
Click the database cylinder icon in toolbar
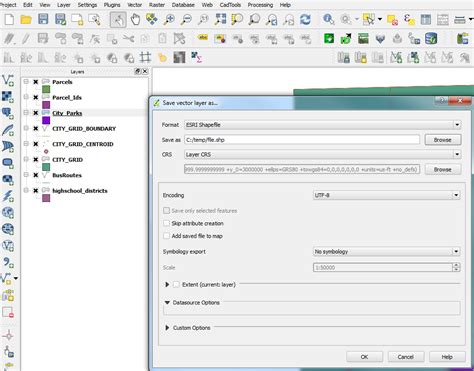click(x=431, y=38)
